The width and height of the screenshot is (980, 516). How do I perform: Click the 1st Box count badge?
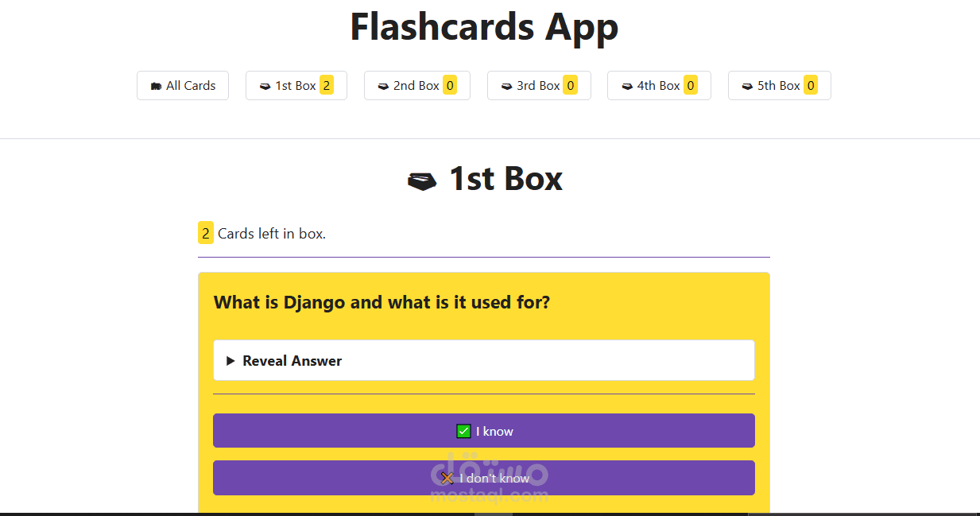[x=327, y=86]
